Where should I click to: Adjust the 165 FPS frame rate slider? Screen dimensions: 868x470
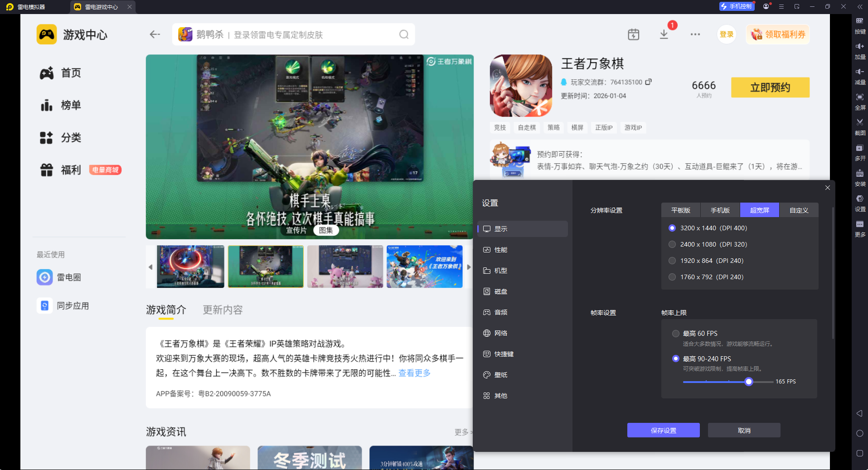coord(749,382)
